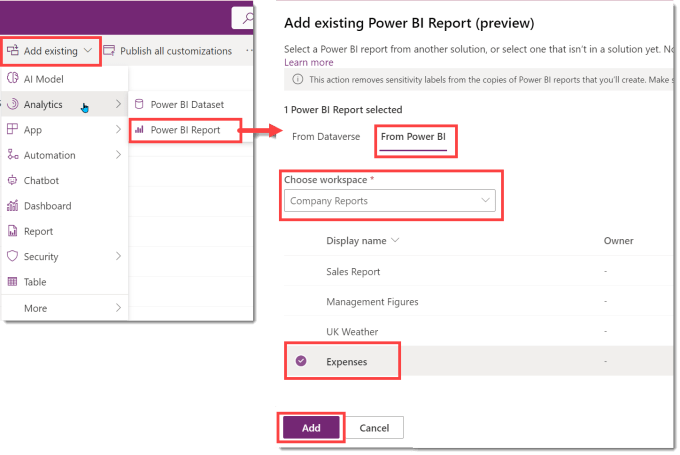The height and width of the screenshot is (455, 680).
Task: Click the Automation flow icon
Action: (13, 154)
